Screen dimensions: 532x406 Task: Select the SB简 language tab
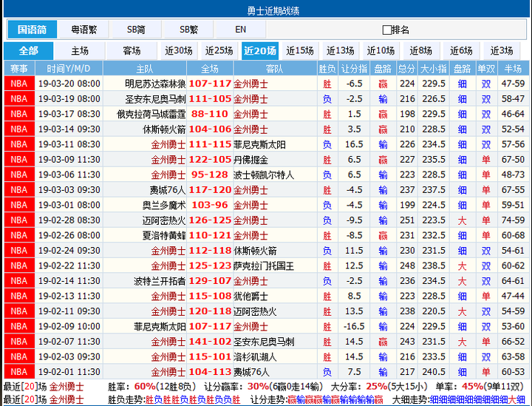pyautogui.click(x=136, y=30)
